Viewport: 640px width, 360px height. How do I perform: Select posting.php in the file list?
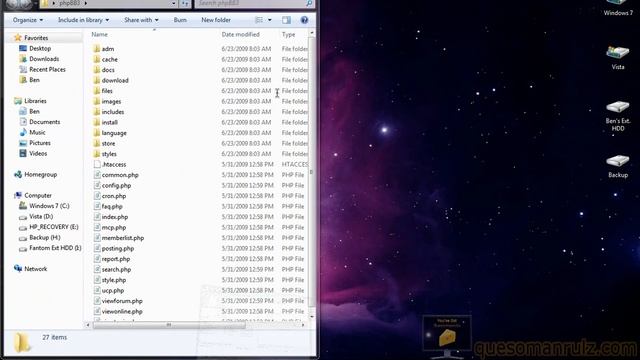118,249
